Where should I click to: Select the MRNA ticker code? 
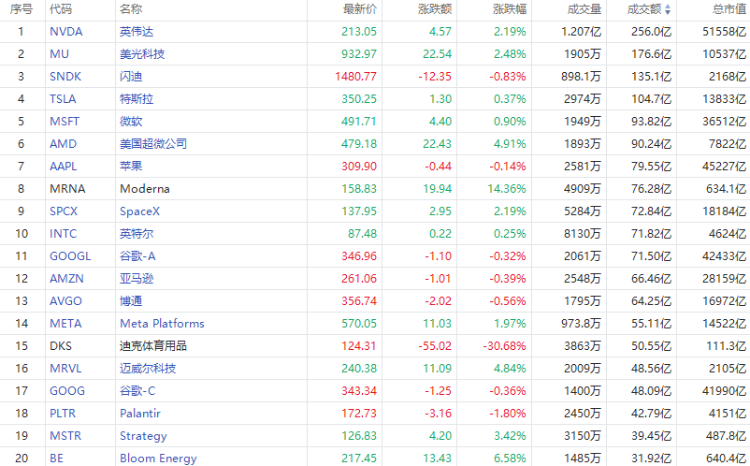67,189
